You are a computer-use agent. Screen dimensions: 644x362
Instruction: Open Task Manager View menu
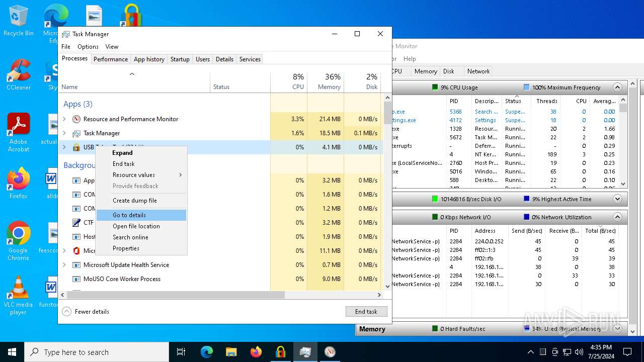point(112,47)
